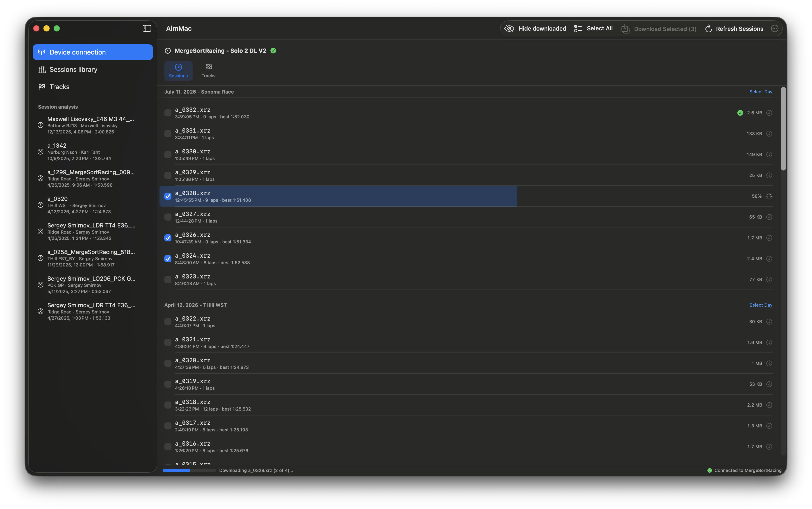812x509 pixels.
Task: Select the a_0316.xrz file name
Action: point(192,444)
